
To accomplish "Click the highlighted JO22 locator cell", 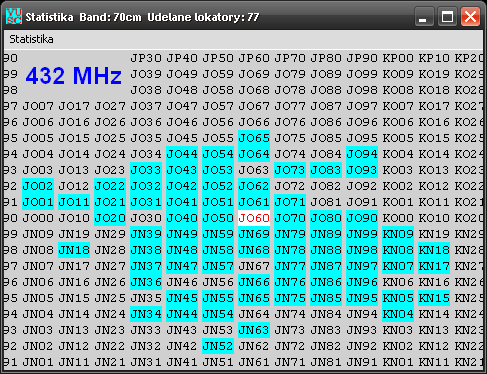I will click(110, 186).
